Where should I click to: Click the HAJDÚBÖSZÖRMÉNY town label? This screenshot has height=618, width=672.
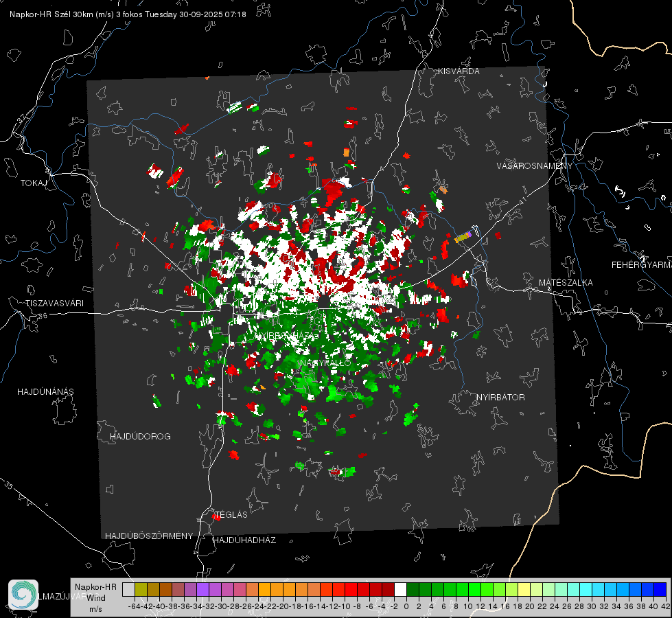coord(149,536)
